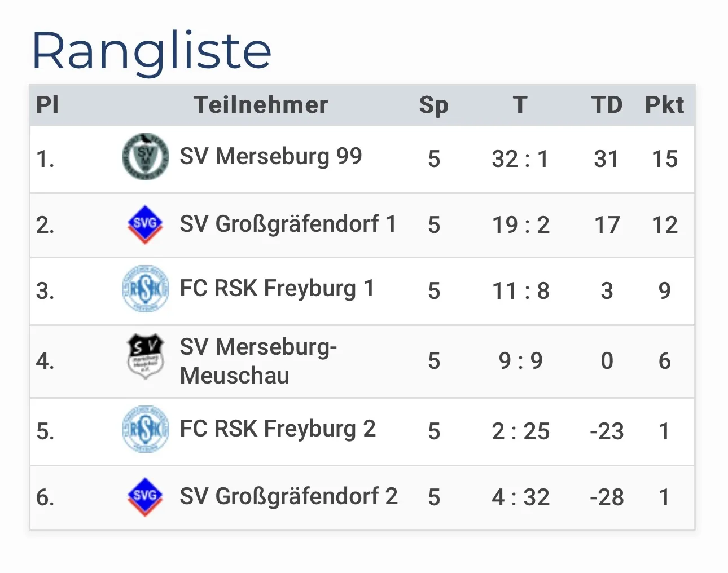
Task: Click the Rangliste heading
Action: pyautogui.click(x=151, y=51)
